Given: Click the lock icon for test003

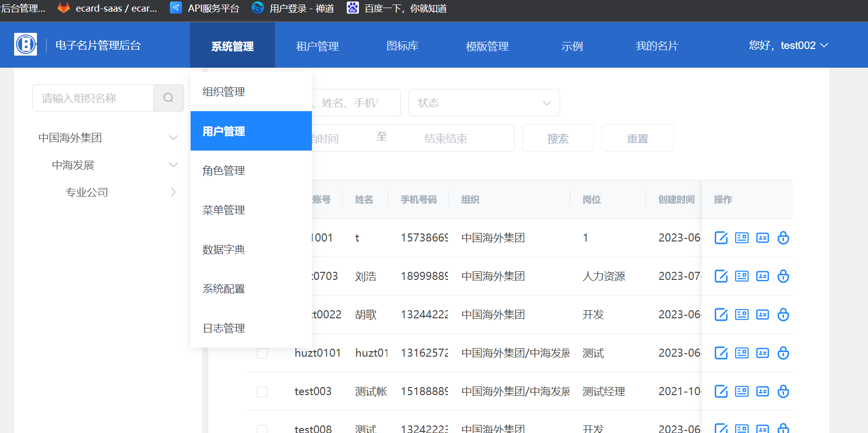Looking at the screenshot, I should (783, 392).
